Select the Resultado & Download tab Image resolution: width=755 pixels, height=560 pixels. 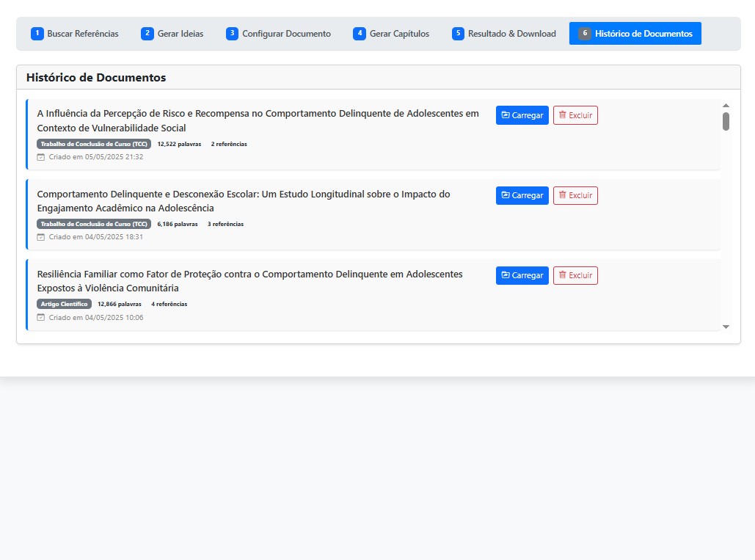pos(505,34)
